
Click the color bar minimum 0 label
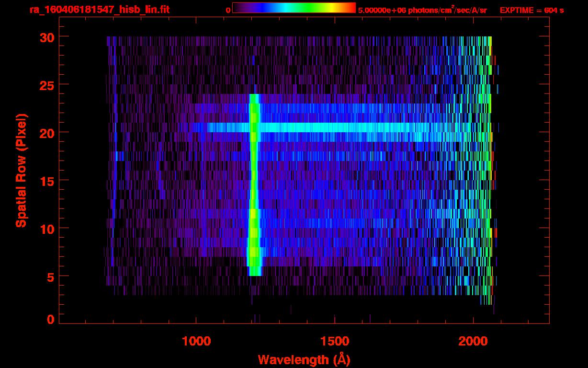click(x=228, y=10)
